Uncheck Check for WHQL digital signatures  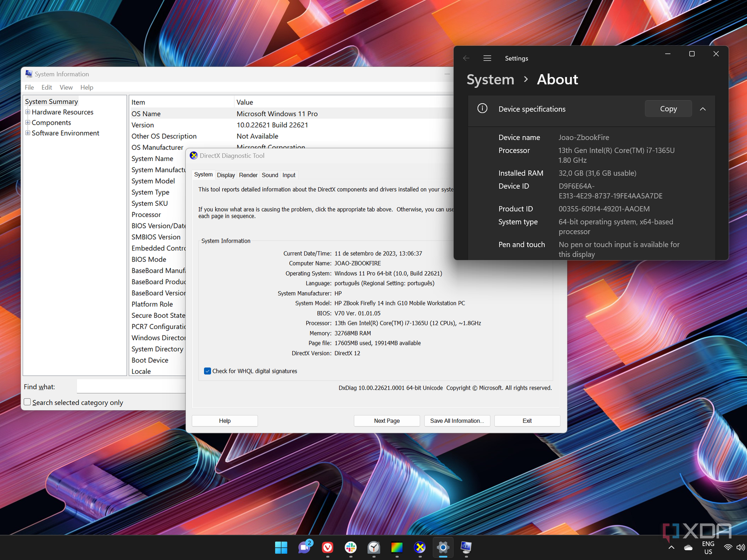(x=207, y=371)
